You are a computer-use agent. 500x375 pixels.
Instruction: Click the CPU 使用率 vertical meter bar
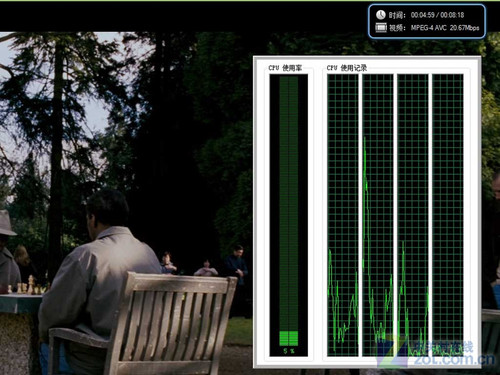(x=289, y=215)
